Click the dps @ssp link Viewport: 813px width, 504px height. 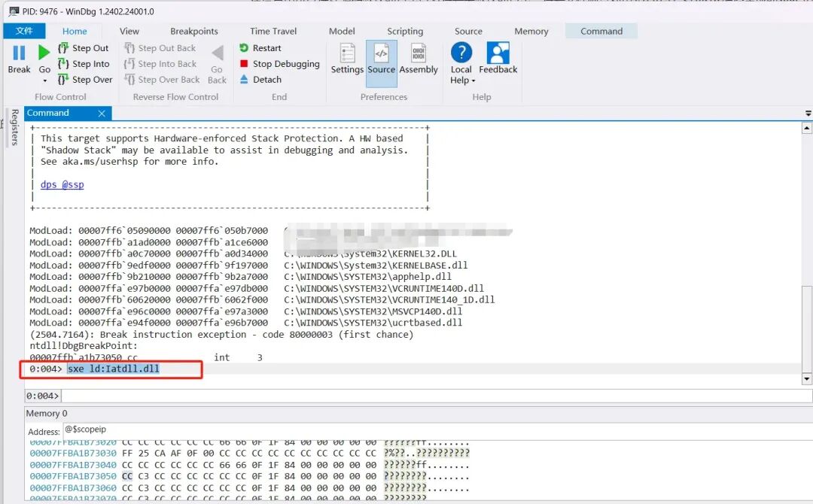point(62,185)
